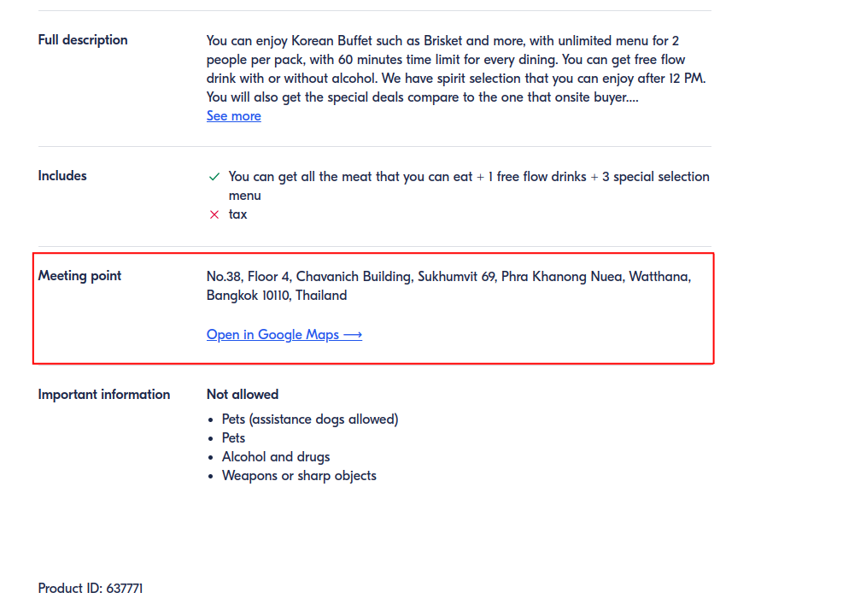Click the Bangkok 10110, Thailand address line
The width and height of the screenshot is (843, 616).
[x=277, y=296]
